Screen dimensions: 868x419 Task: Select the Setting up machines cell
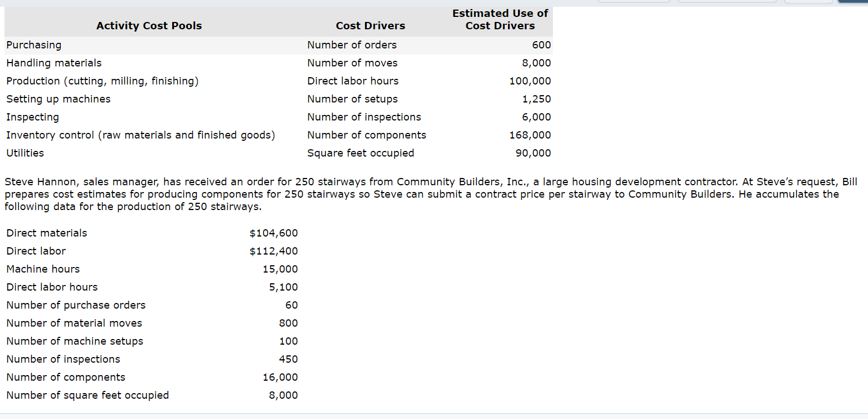coord(59,99)
